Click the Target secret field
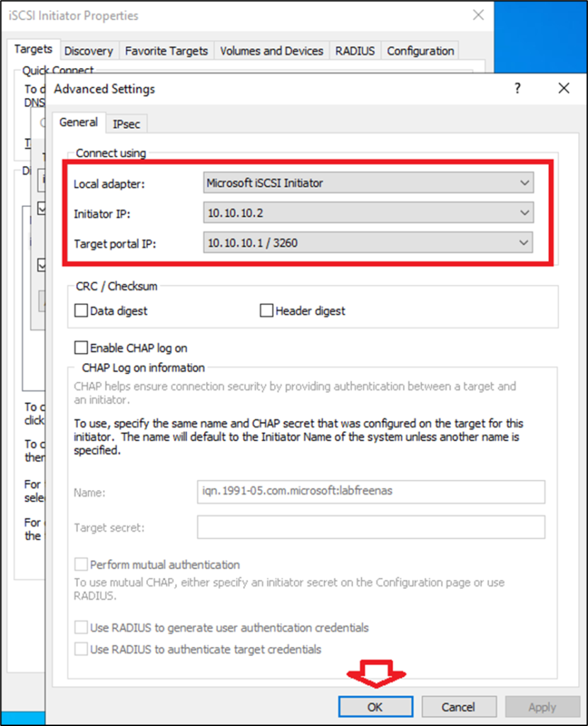588x726 pixels. click(x=371, y=527)
